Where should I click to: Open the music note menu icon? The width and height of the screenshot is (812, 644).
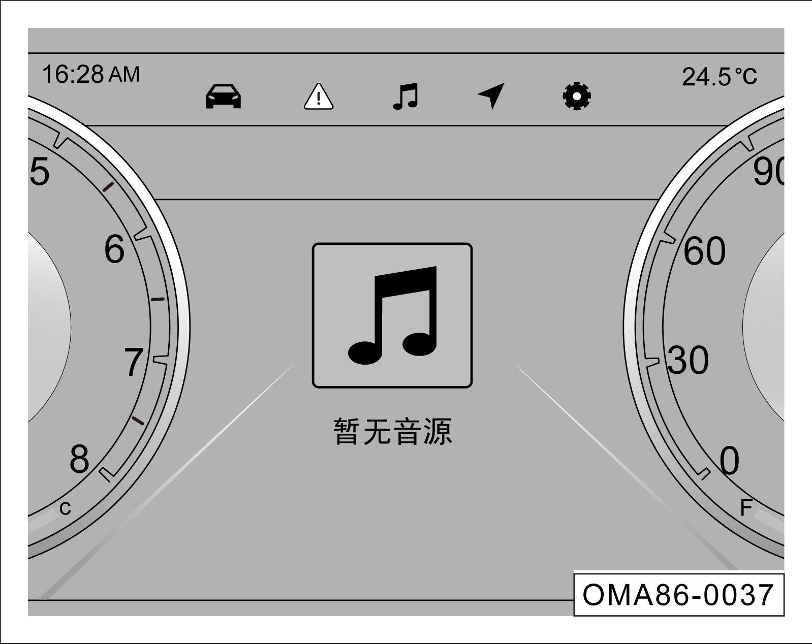(x=405, y=96)
